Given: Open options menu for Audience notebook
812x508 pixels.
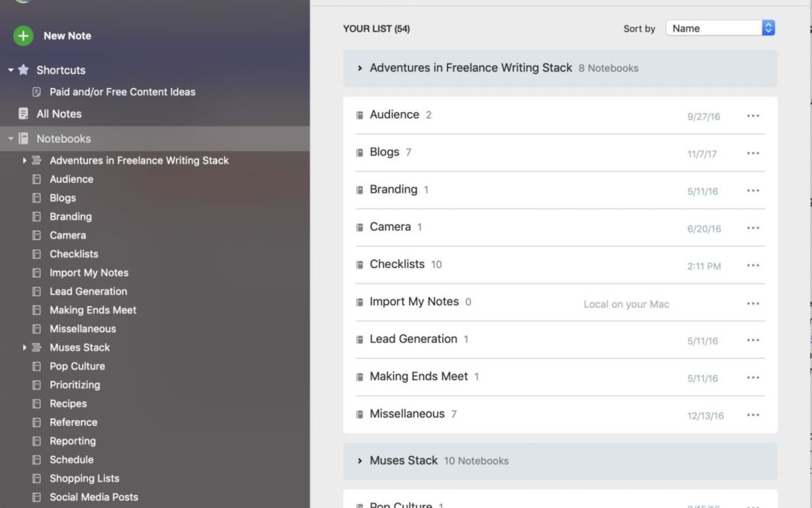Looking at the screenshot, I should [x=753, y=116].
